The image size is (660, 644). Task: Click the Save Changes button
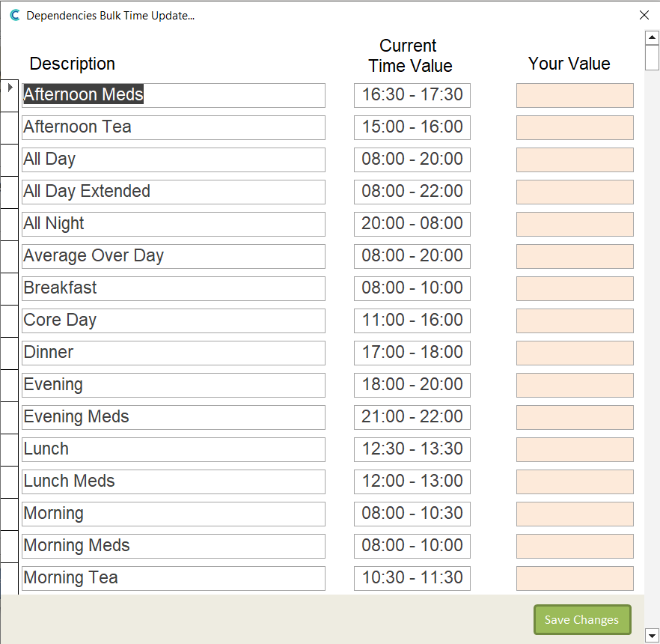coord(581,619)
